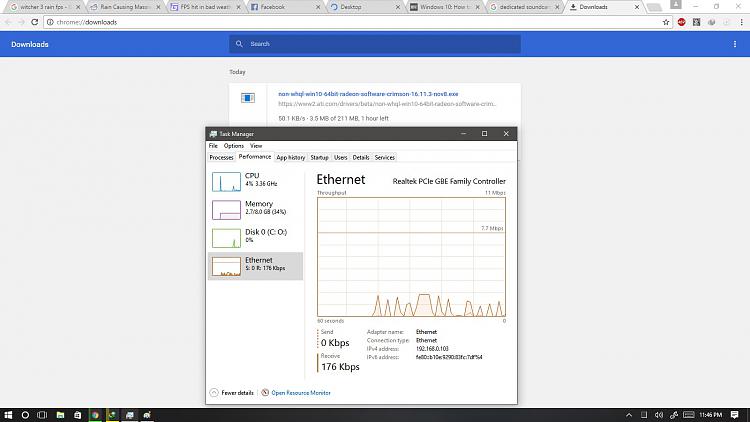Viewport: 750px width, 422px height.
Task: Click the downloading file type icon
Action: tap(248, 98)
